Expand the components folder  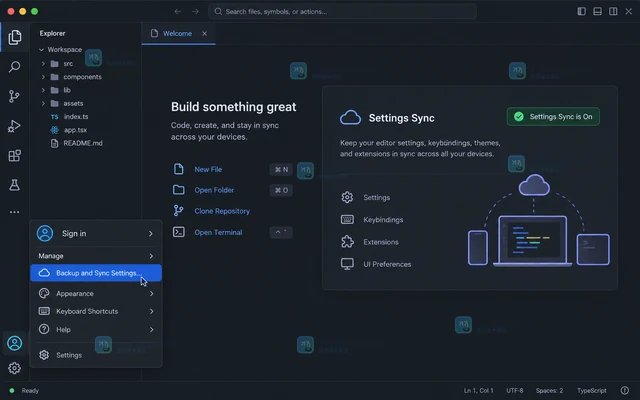(43, 77)
